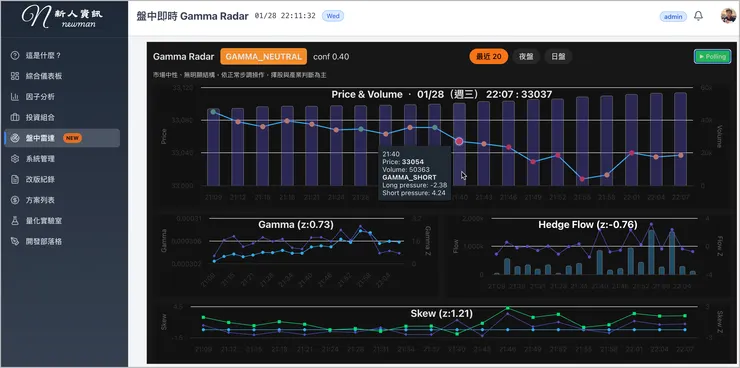This screenshot has width=740, height=368.
Task: Select 盤中雷達 menu item
Action: (62, 138)
